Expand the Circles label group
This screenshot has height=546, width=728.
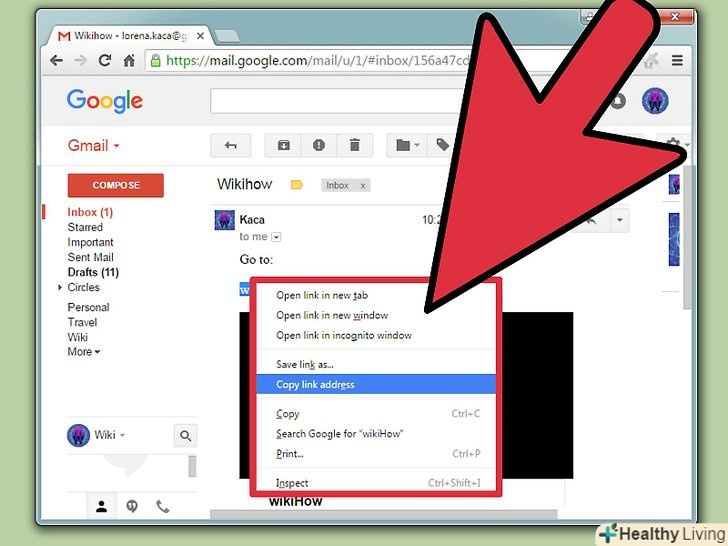60,287
